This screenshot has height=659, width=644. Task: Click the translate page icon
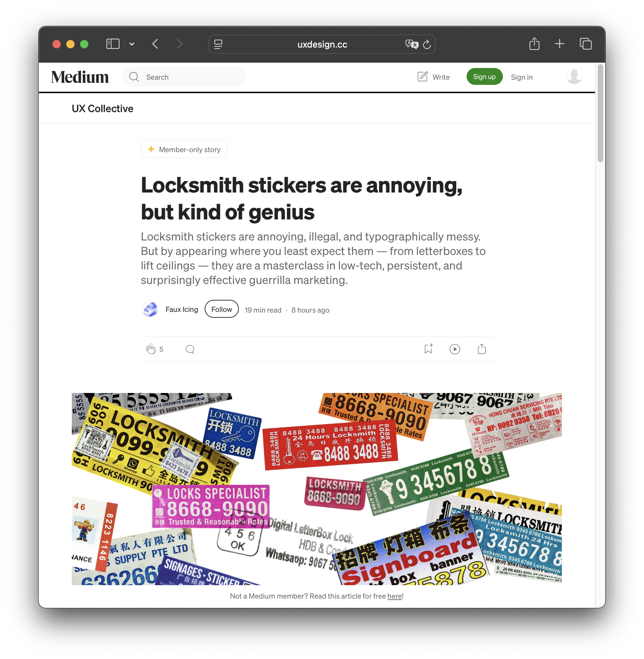[411, 44]
